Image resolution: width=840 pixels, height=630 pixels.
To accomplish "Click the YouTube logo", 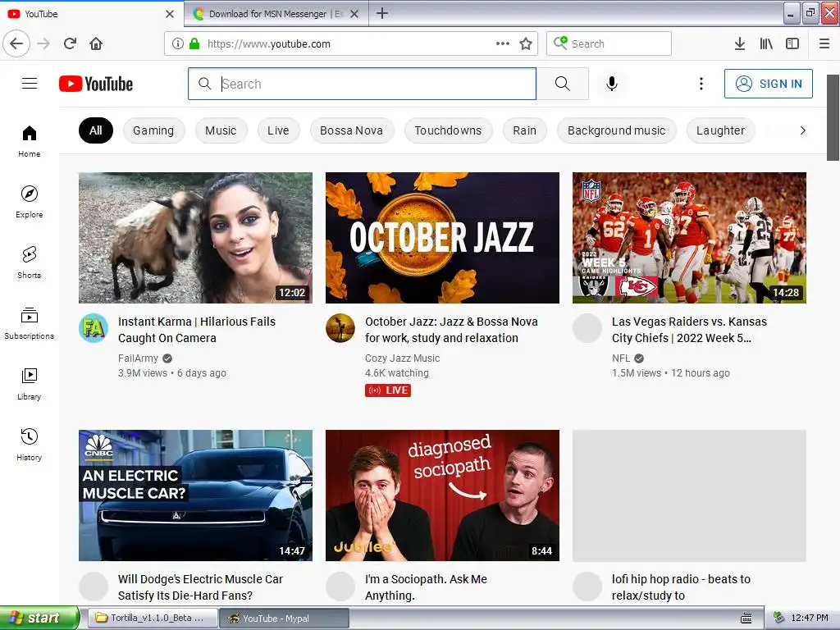I will coord(96,84).
